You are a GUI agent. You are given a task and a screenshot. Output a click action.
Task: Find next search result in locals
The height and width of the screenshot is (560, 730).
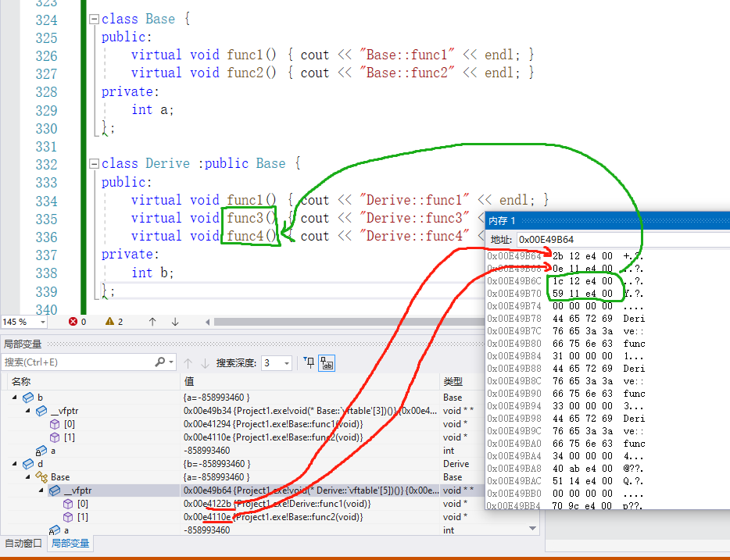coord(205,363)
